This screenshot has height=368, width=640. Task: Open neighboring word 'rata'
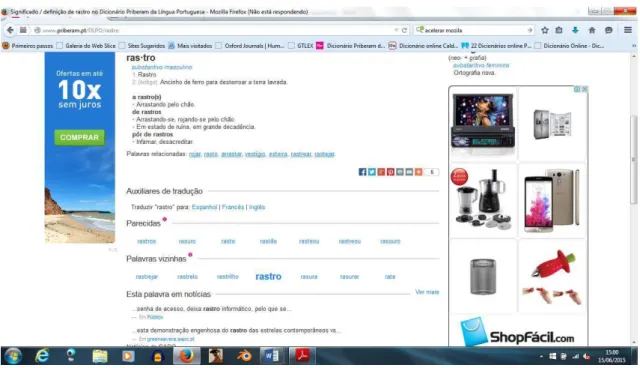click(x=390, y=277)
